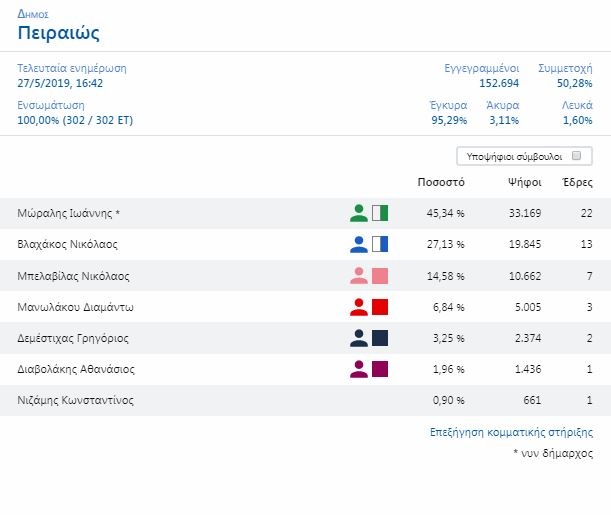Image resolution: width=611 pixels, height=515 pixels.
Task: Click the pink party swatch for Μπελαβίλας
Action: 380,276
